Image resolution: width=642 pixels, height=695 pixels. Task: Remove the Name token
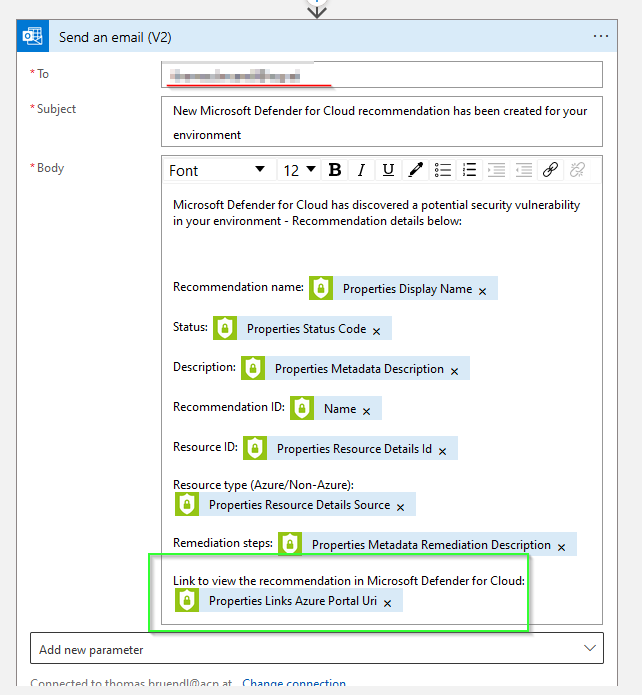pos(366,411)
